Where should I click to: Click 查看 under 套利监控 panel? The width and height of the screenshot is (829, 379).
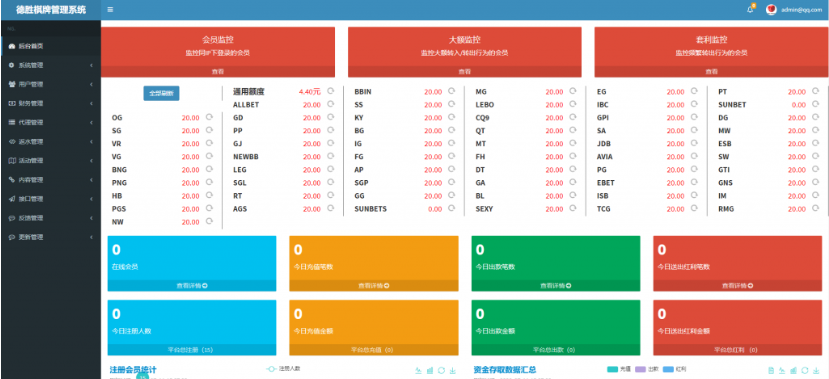pos(711,71)
